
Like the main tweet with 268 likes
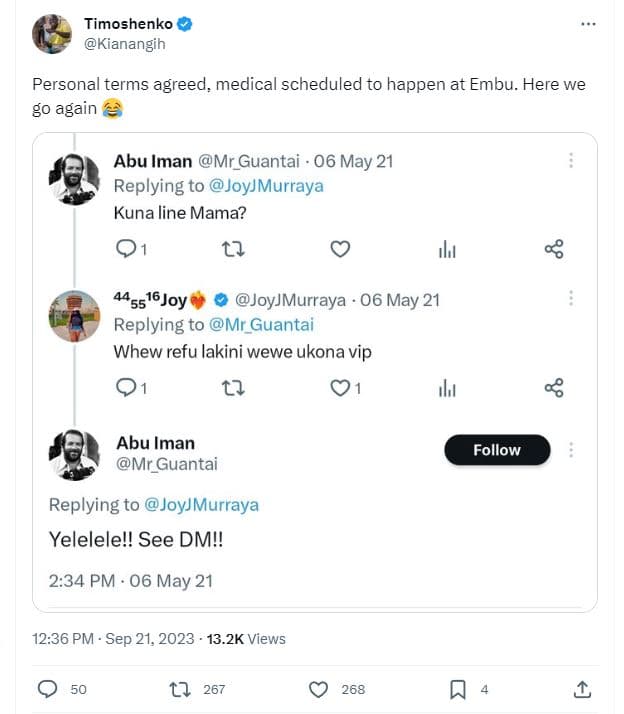[319, 689]
